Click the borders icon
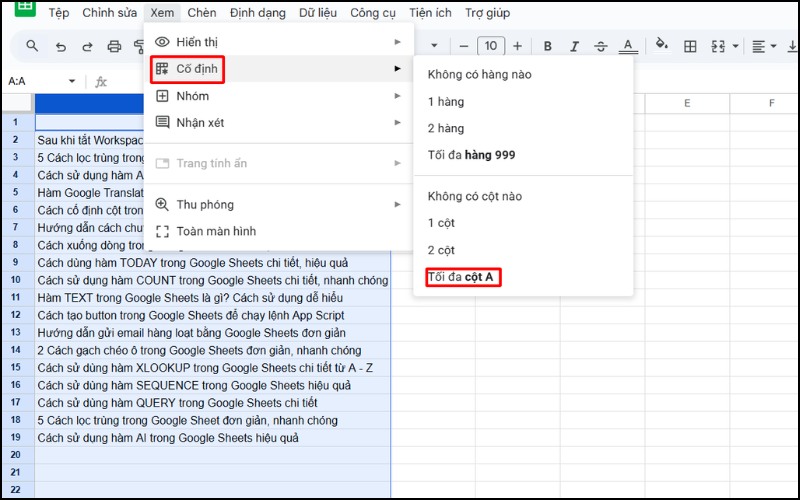The image size is (800, 500). click(x=690, y=46)
